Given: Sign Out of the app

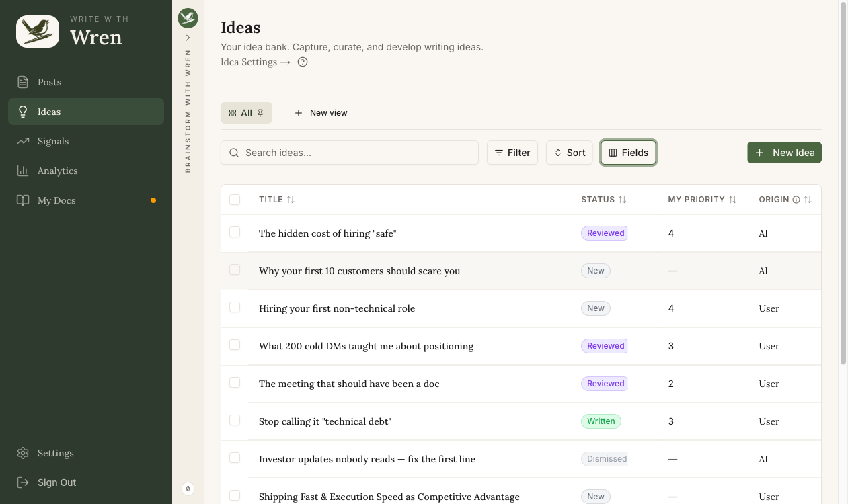Looking at the screenshot, I should click(x=86, y=482).
